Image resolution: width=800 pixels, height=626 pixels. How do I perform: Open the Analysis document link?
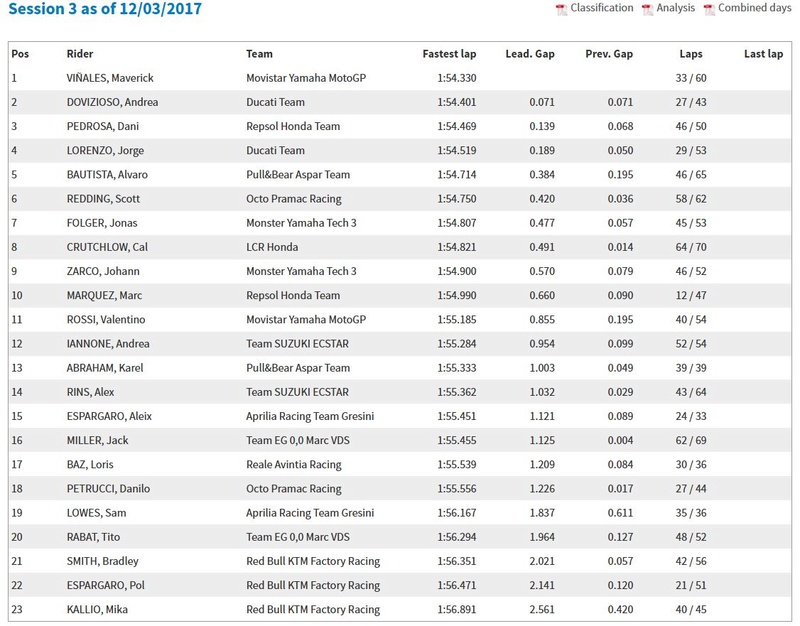(x=676, y=8)
